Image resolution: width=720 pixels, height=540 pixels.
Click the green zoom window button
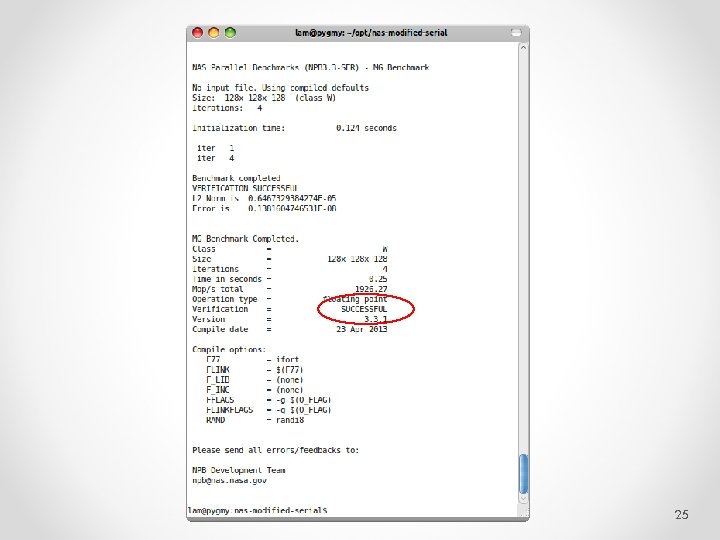coord(231,33)
